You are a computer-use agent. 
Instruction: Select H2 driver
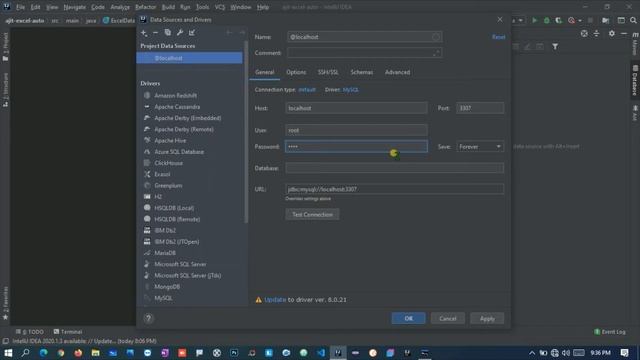coord(158,197)
